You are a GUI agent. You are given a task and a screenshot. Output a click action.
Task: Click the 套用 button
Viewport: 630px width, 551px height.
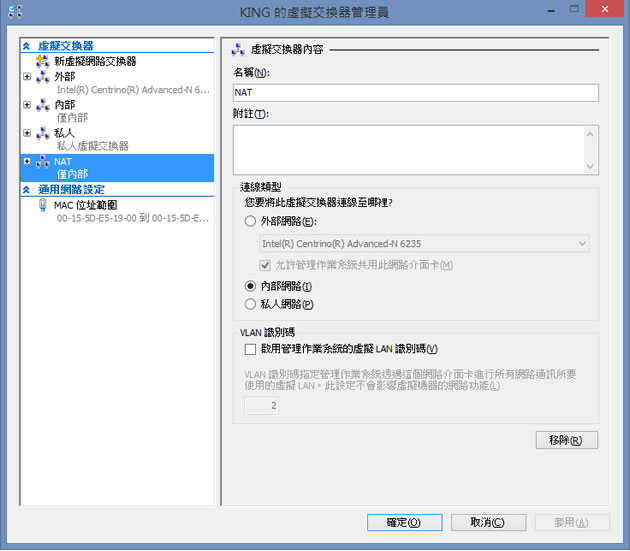(572, 522)
